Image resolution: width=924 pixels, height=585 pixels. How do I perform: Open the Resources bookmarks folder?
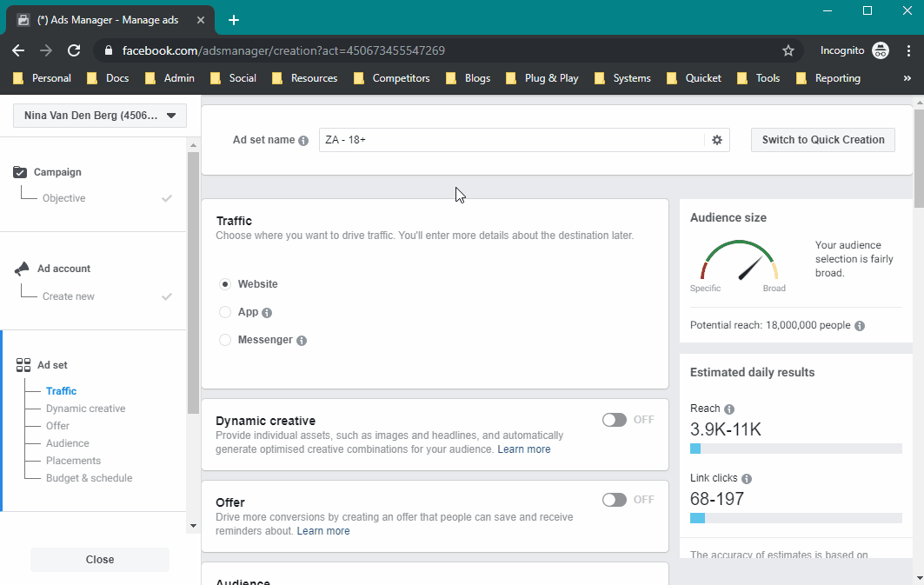pyautogui.click(x=304, y=77)
